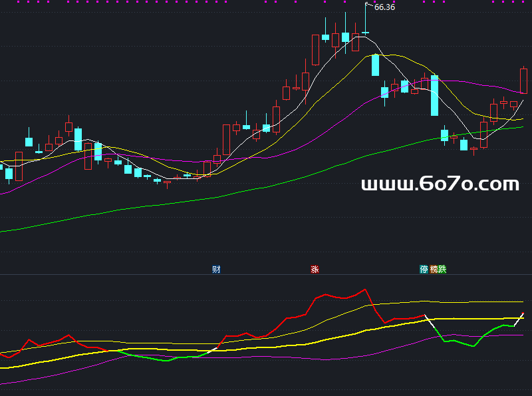
Task: Click the divider line above the indicator panel
Action: coord(266,274)
